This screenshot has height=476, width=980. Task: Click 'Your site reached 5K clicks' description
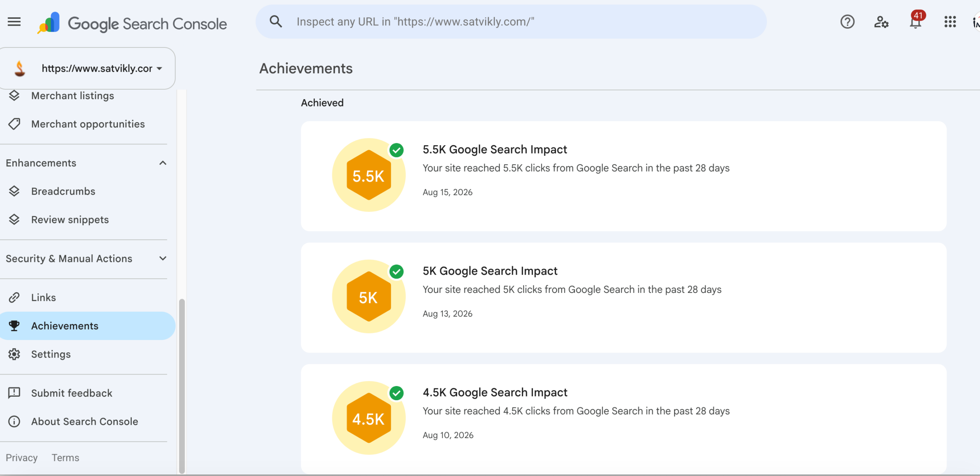click(x=572, y=290)
